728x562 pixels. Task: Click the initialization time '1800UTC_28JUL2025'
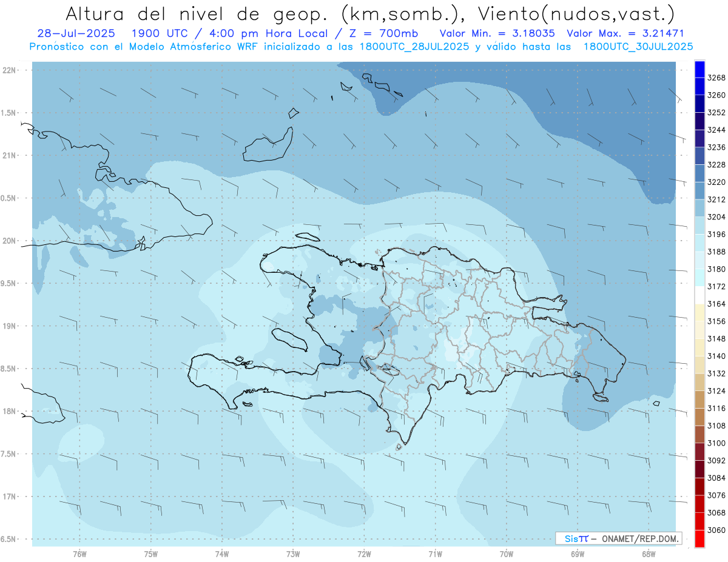coord(415,47)
